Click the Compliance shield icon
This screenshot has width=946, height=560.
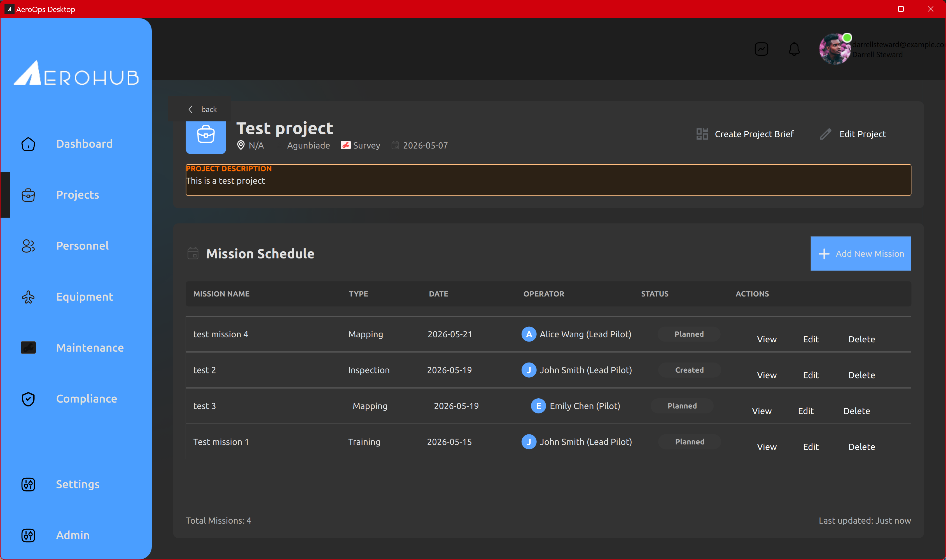(28, 399)
